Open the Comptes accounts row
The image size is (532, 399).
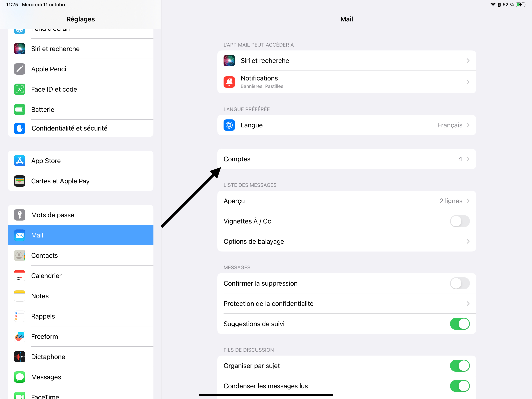point(347,159)
